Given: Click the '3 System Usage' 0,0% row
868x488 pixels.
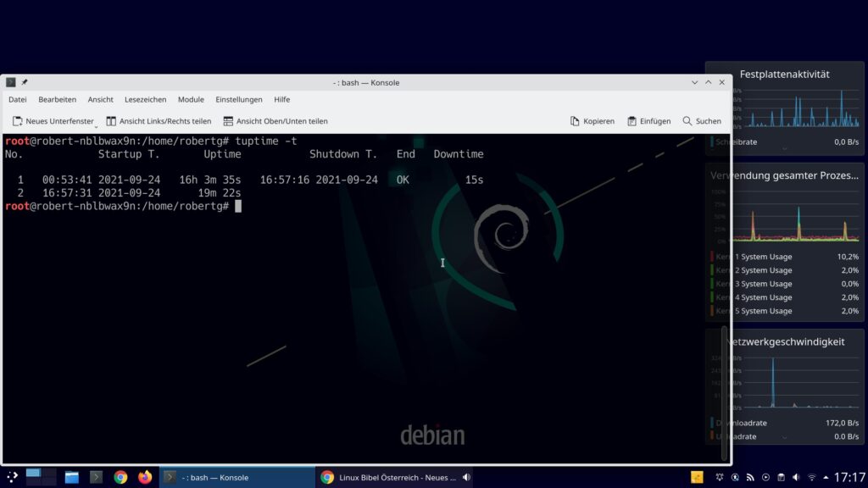Looking at the screenshot, I should pos(785,284).
